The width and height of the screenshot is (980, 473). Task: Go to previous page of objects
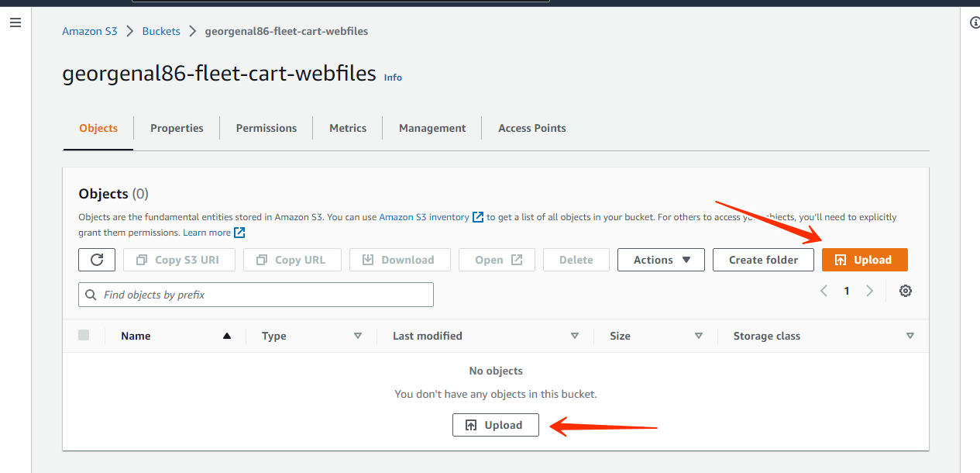click(x=824, y=291)
